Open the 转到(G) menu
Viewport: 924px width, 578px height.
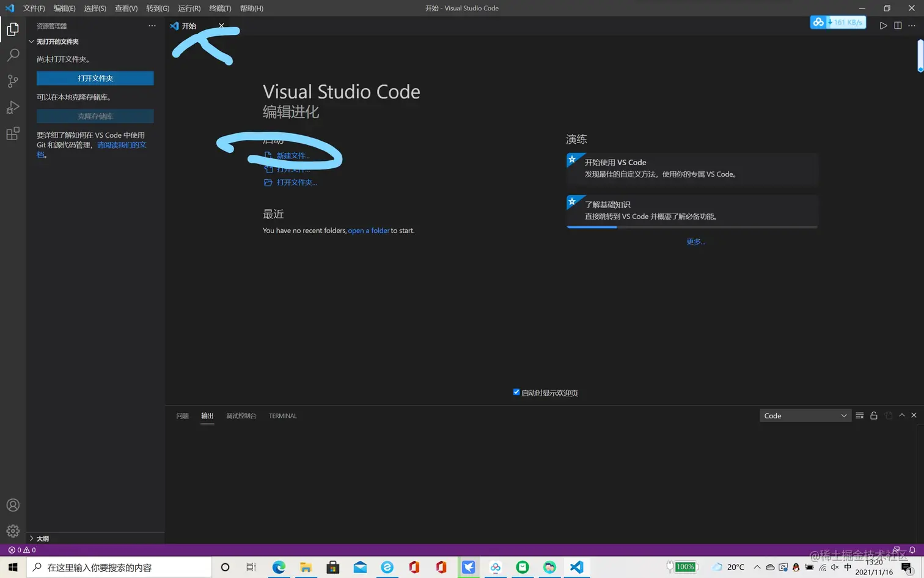point(158,8)
